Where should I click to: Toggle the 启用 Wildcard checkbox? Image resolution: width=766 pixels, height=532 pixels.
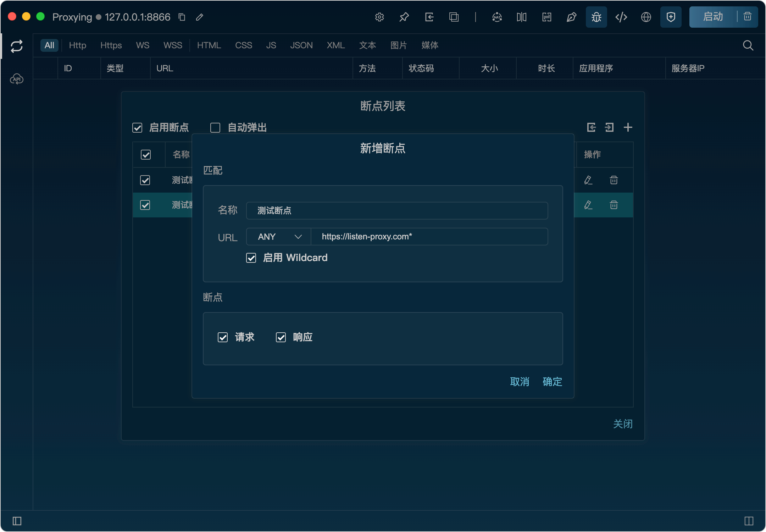point(251,258)
